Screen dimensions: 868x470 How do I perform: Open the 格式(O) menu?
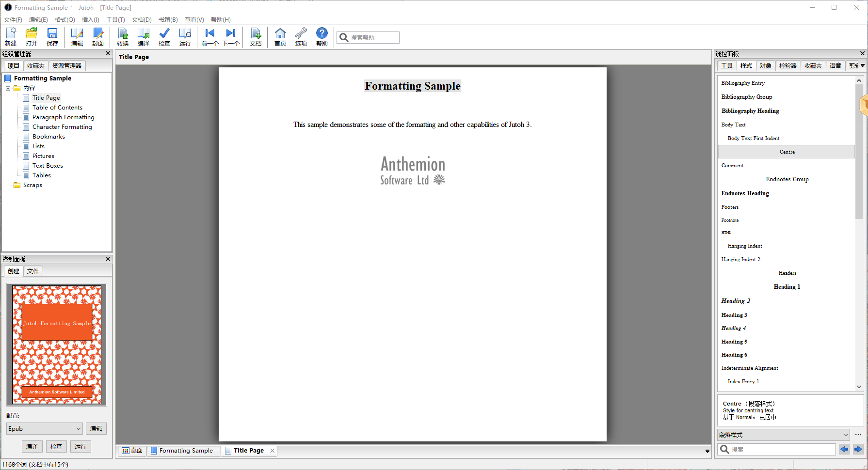coord(64,20)
